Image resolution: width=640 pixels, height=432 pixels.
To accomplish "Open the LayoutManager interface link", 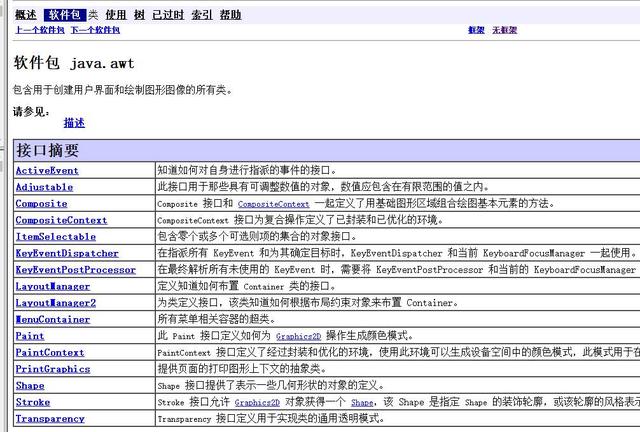I will pyautogui.click(x=53, y=286).
